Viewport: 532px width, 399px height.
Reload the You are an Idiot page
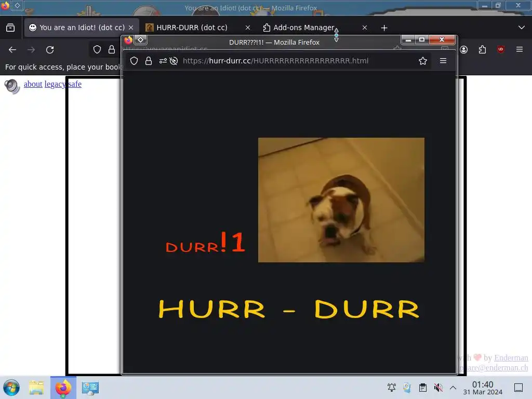tap(50, 50)
